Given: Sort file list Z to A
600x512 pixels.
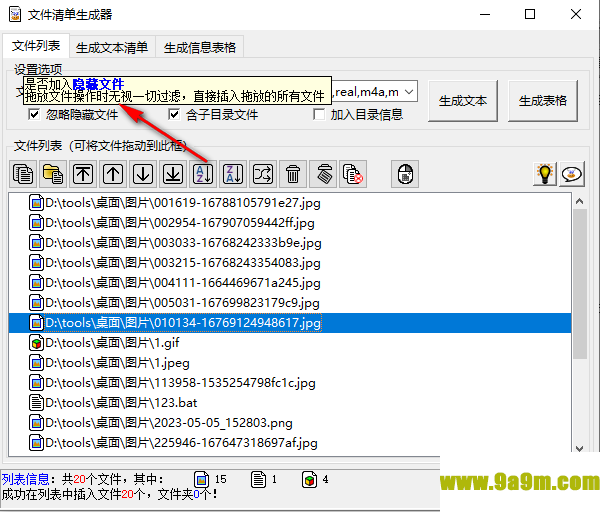Looking at the screenshot, I should pyautogui.click(x=233, y=174).
